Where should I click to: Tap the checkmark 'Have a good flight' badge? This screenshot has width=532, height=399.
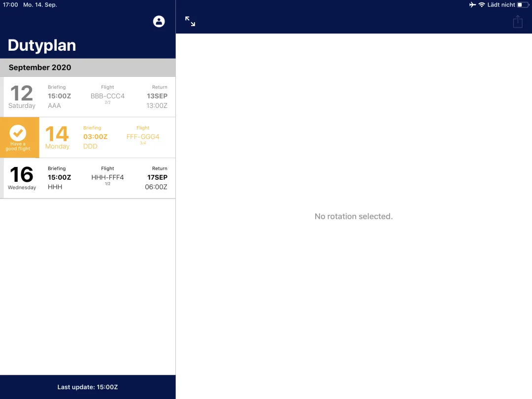click(x=19, y=137)
